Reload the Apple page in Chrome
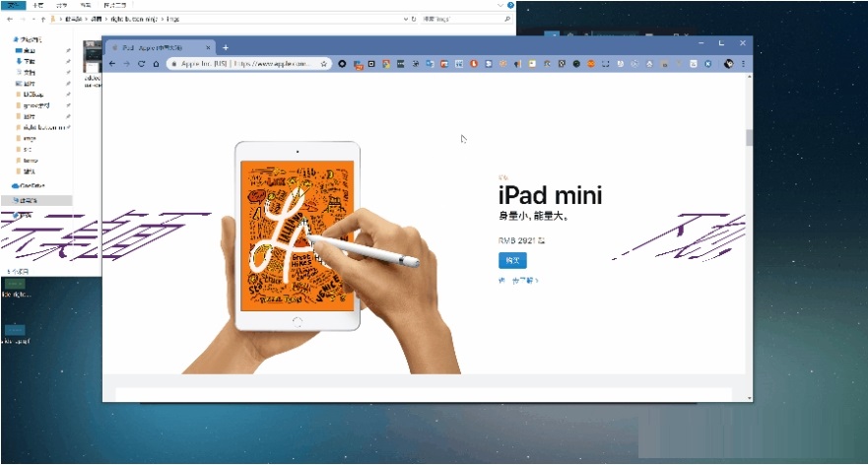This screenshot has width=868, height=465. click(x=141, y=64)
